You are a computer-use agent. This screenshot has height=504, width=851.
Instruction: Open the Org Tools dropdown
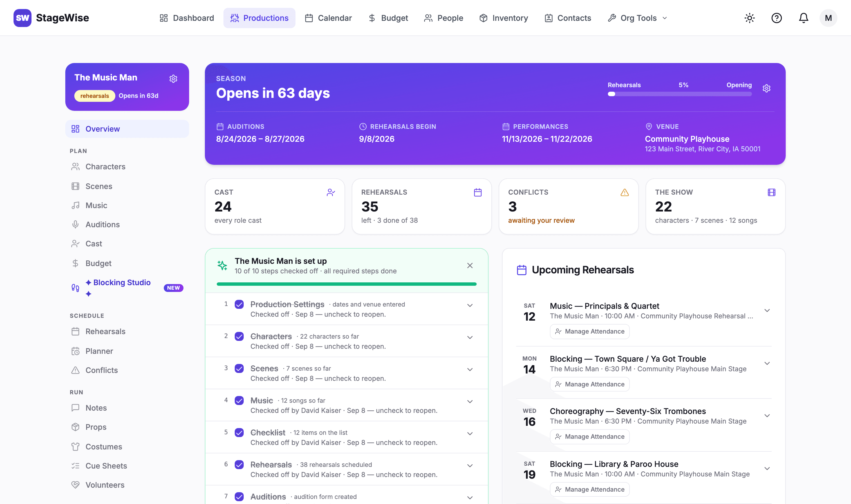point(637,18)
